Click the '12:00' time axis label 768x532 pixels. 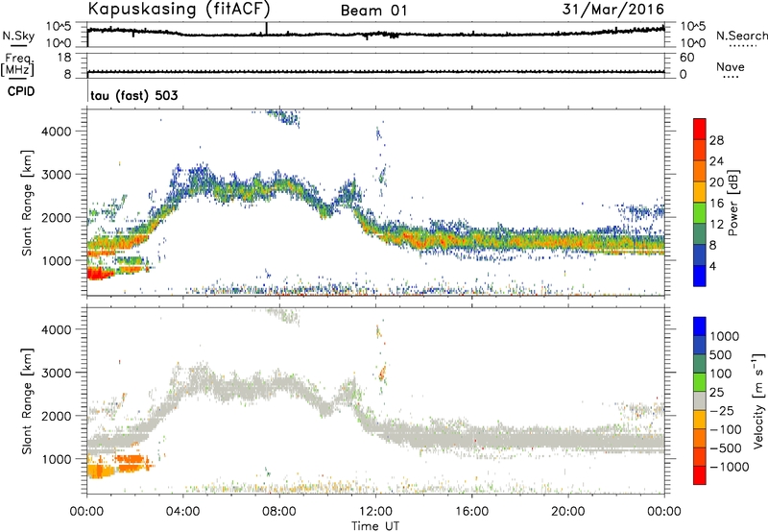[x=375, y=512]
